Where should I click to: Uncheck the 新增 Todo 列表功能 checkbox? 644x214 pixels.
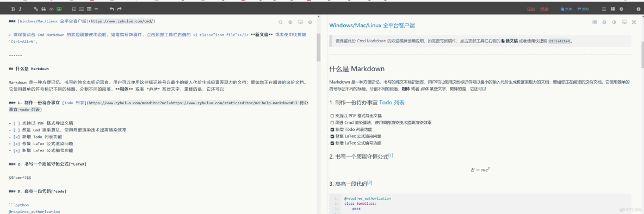pyautogui.click(x=332, y=130)
